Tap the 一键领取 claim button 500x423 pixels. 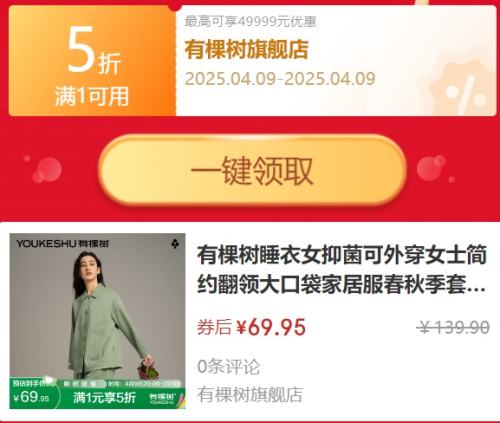[x=252, y=171]
